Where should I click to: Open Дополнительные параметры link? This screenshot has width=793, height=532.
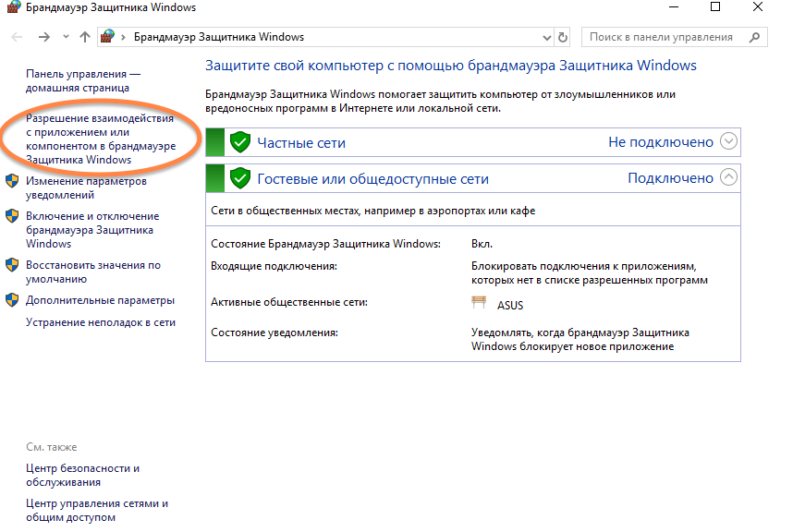click(100, 300)
